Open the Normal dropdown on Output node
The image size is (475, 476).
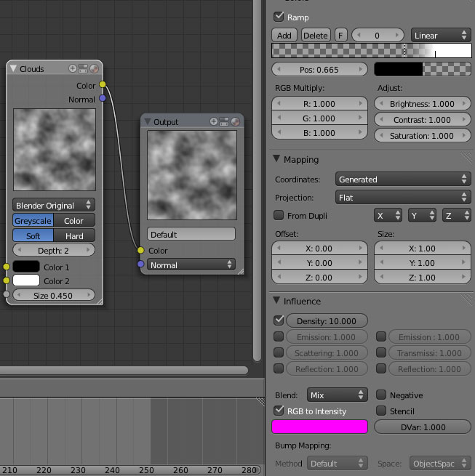point(191,265)
